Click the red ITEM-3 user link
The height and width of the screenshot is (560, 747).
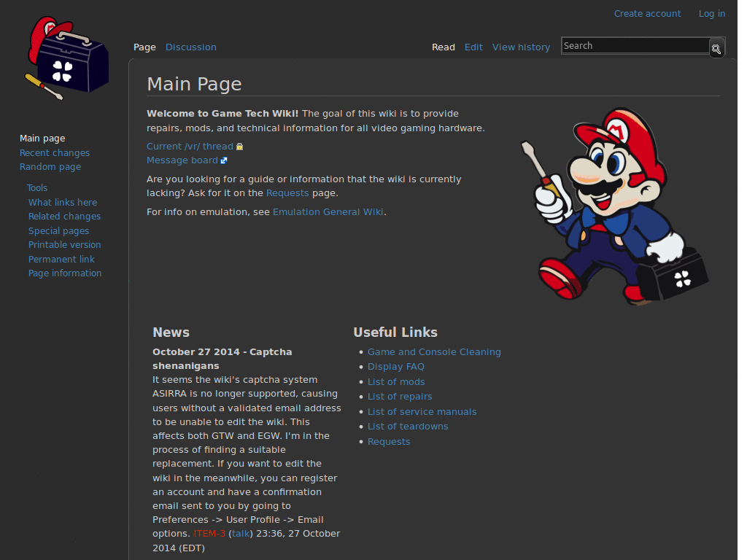209,534
